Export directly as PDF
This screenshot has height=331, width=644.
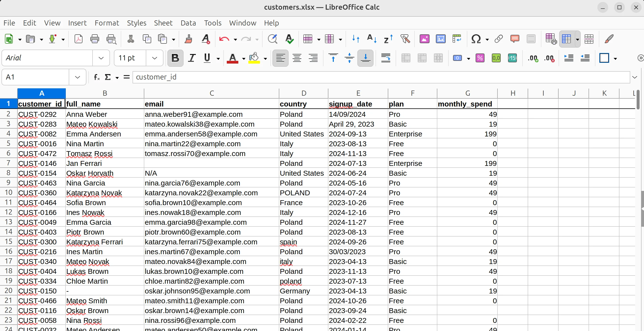79,39
